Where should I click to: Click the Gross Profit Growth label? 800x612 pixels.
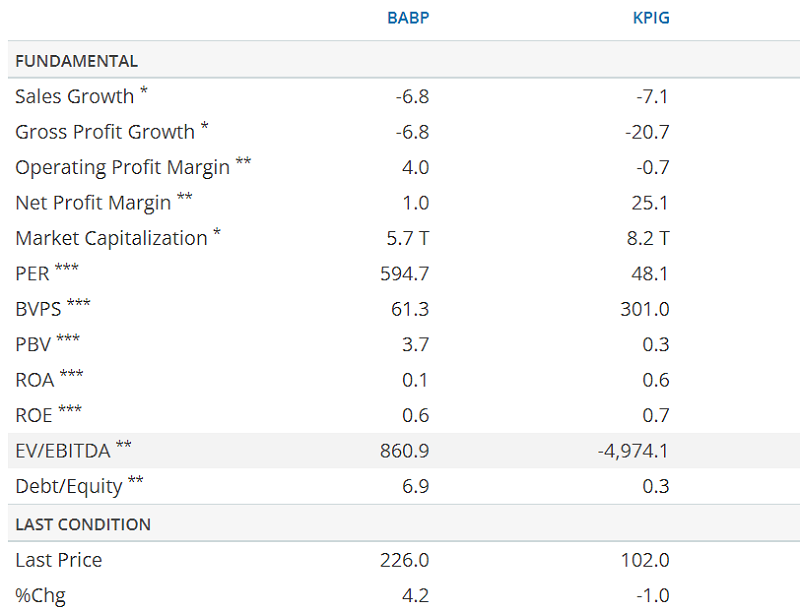(x=104, y=132)
